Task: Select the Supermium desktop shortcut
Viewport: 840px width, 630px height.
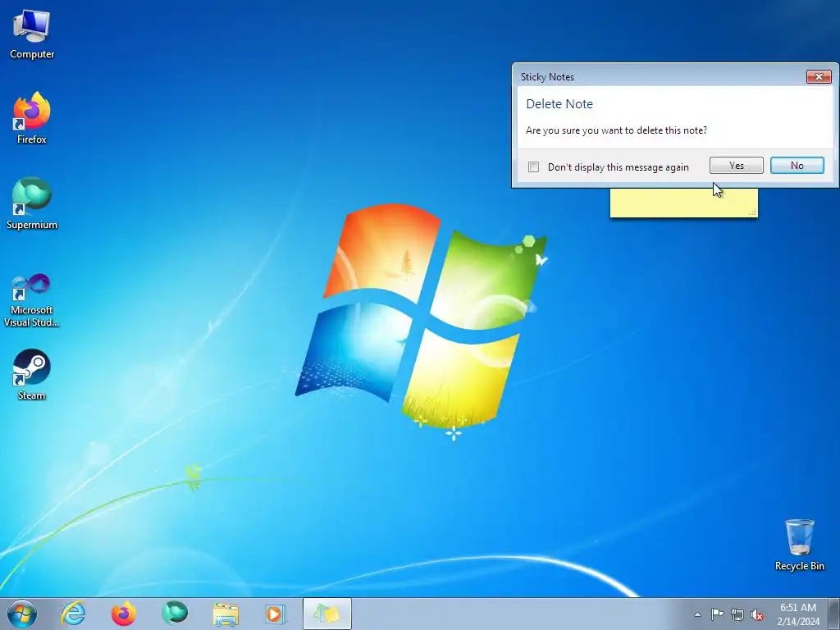Action: 32,203
